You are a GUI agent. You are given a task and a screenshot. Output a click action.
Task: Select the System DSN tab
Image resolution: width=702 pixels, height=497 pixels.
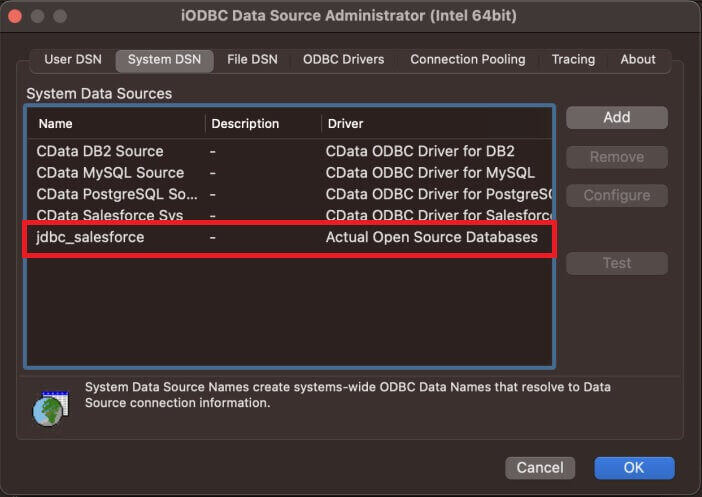pyautogui.click(x=164, y=60)
